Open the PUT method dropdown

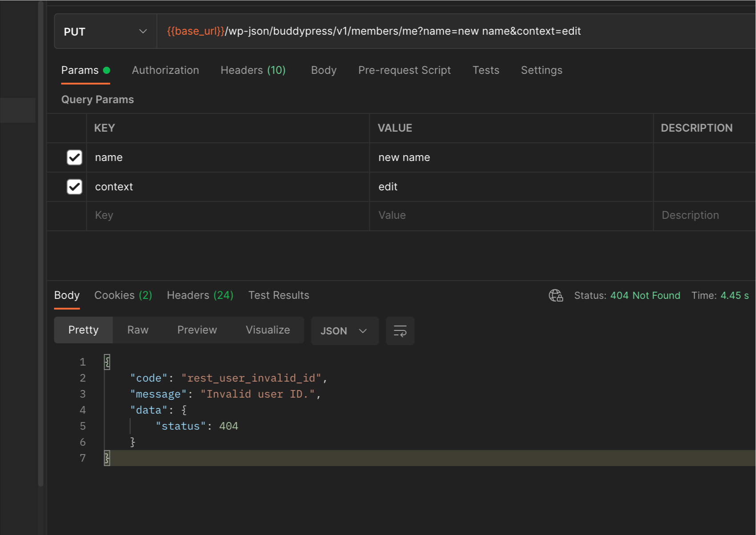point(105,32)
